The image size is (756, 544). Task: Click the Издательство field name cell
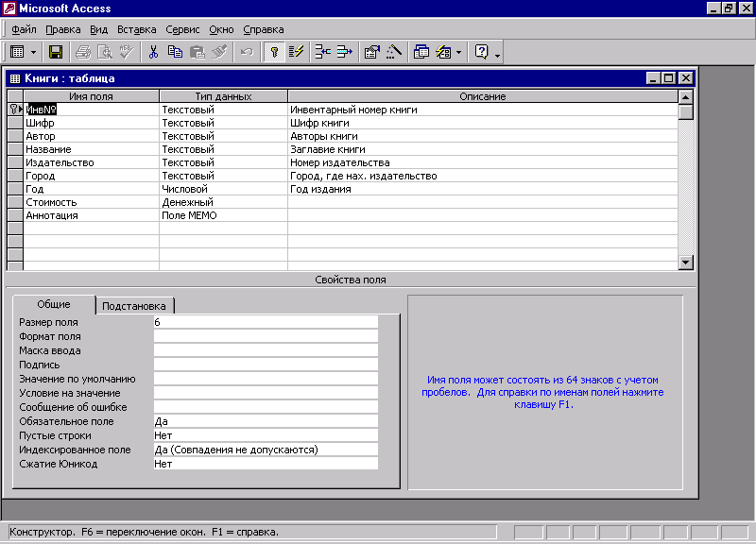click(x=91, y=162)
